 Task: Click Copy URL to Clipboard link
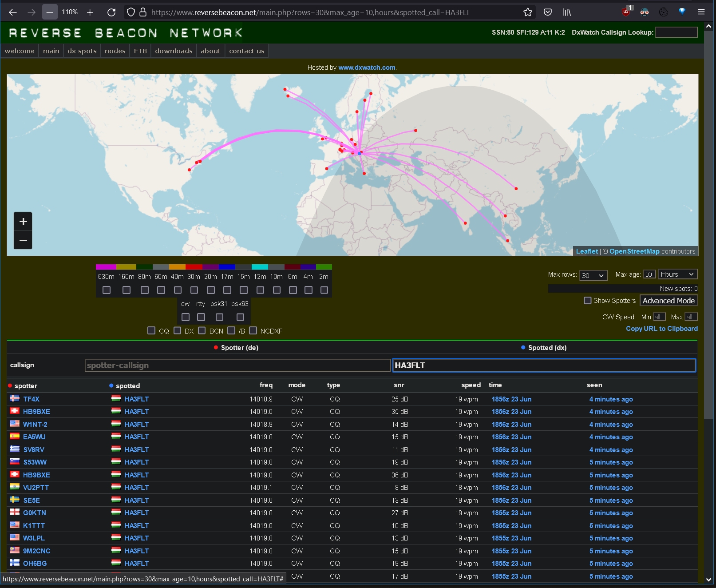point(661,329)
